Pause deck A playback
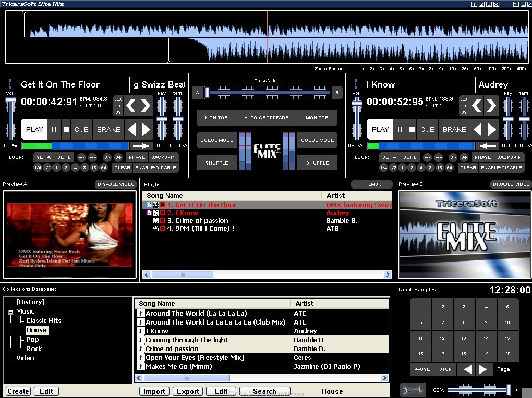532x398 pixels. pos(54,130)
